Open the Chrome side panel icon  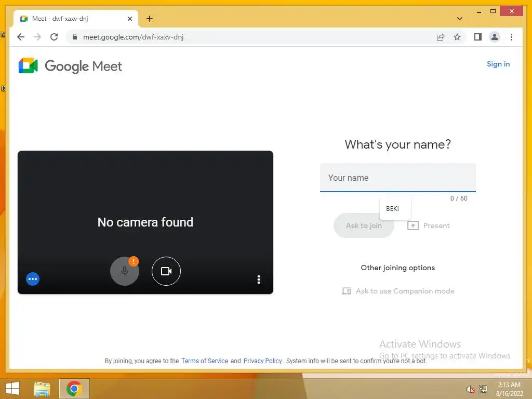pyautogui.click(x=478, y=37)
